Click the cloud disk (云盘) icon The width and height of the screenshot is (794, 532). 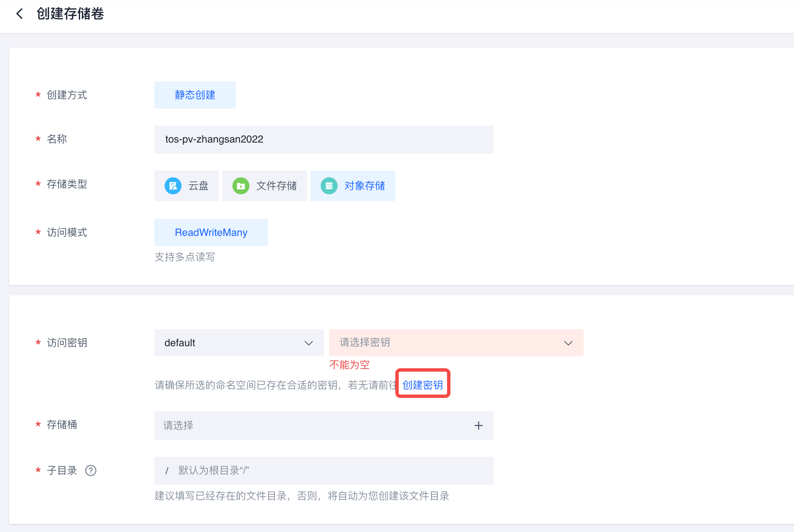pos(173,186)
